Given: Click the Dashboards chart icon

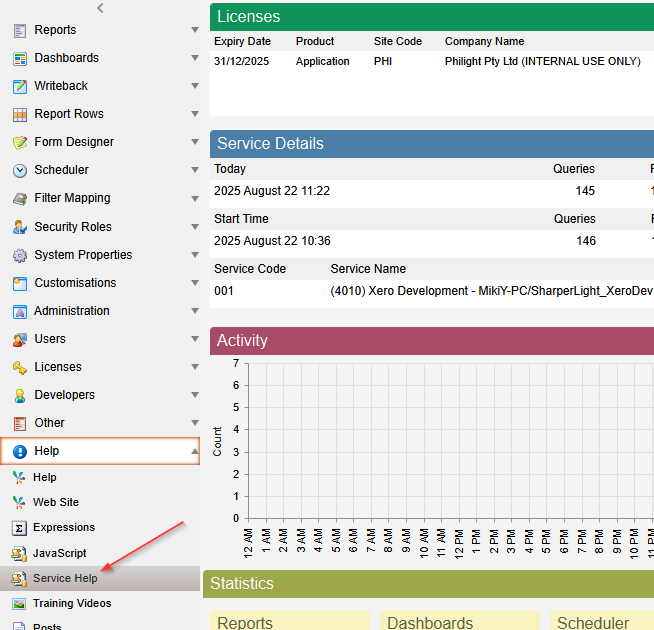Looking at the screenshot, I should point(20,58).
